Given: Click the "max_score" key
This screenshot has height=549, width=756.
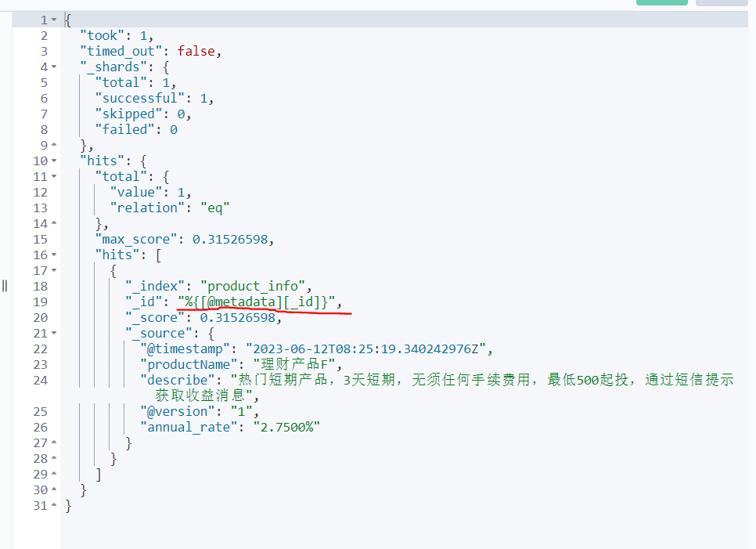Looking at the screenshot, I should [136, 240].
